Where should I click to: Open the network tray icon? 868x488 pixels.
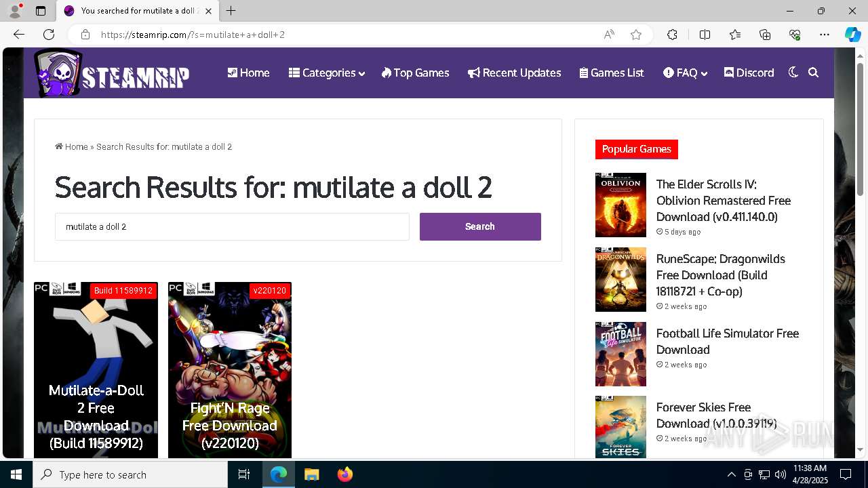[764, 474]
